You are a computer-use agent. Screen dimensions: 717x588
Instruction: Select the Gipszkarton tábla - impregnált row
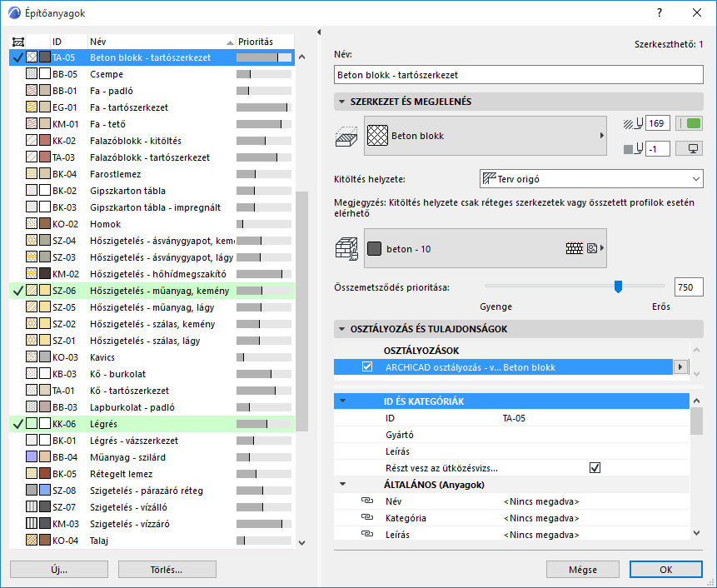pos(152,207)
